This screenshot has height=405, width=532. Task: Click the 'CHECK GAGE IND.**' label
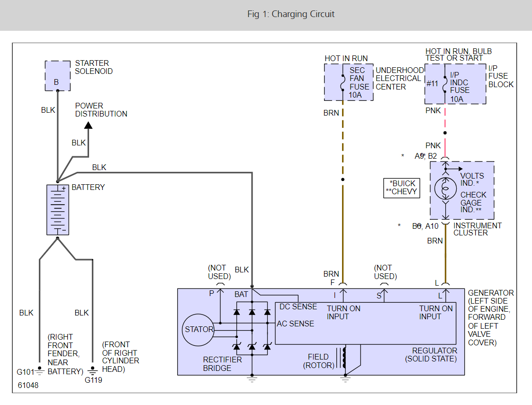tap(473, 202)
